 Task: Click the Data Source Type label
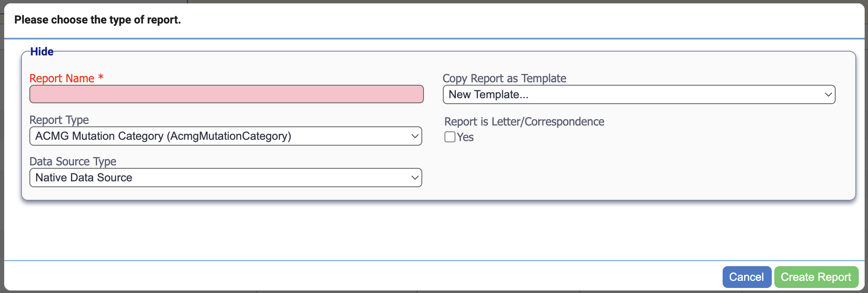pos(72,161)
